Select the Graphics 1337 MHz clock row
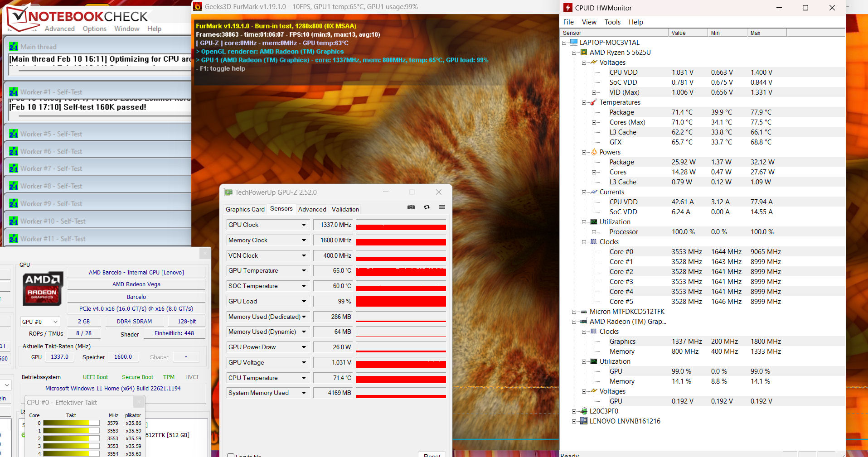The image size is (868, 457). point(703,342)
